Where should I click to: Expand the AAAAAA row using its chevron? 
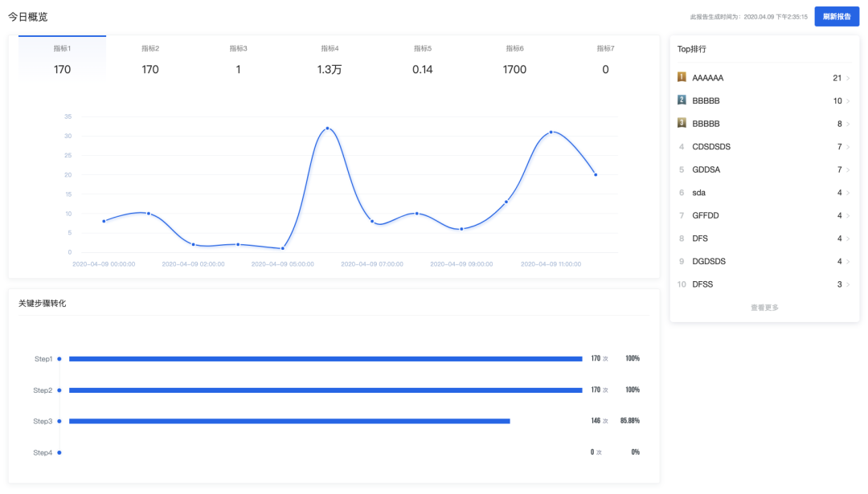pos(848,79)
